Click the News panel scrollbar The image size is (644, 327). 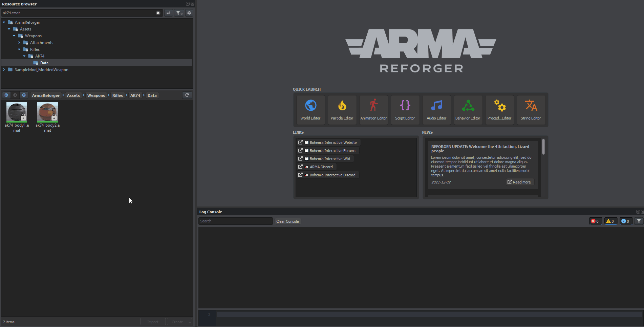point(543,147)
